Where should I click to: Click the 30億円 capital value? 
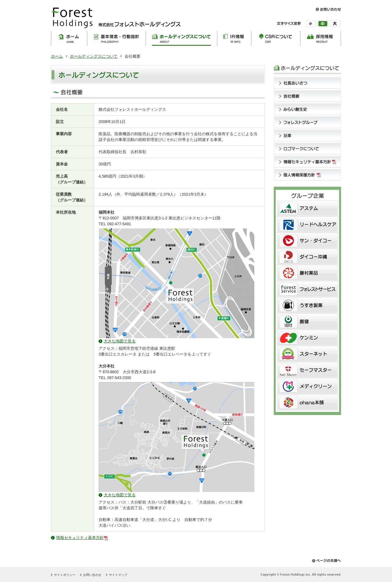pos(105,164)
